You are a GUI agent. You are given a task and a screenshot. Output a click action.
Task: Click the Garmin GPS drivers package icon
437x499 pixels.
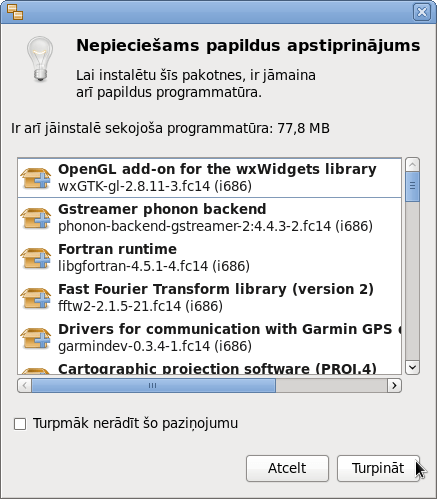point(36,338)
